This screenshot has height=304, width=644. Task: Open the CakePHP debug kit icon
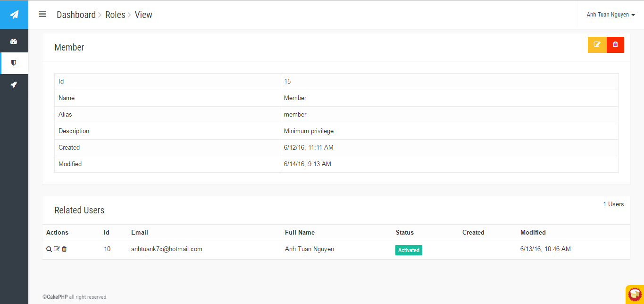(635, 295)
